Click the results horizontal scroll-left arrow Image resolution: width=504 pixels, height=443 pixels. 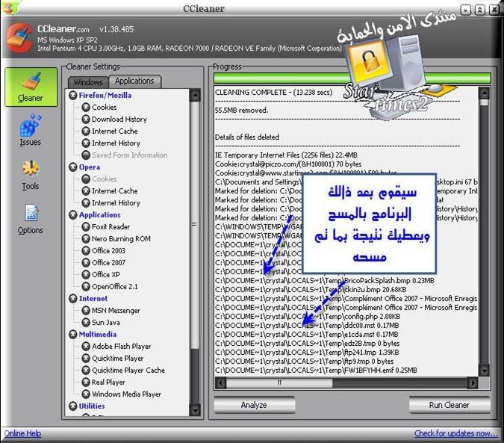220,383
